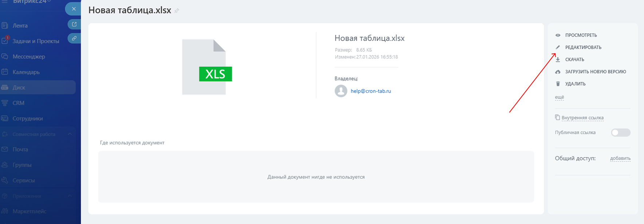Collapse the Совместная работа section
Screen dimensions: 644x224
(70, 134)
